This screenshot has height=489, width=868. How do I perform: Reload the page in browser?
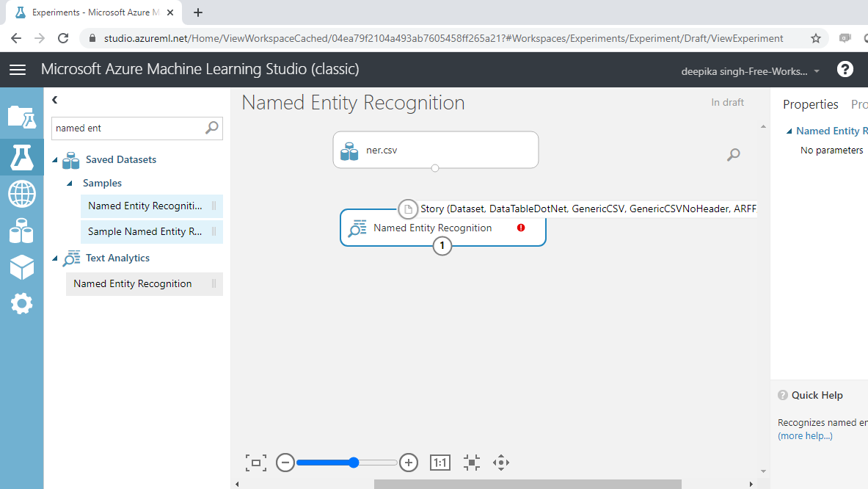[63, 38]
